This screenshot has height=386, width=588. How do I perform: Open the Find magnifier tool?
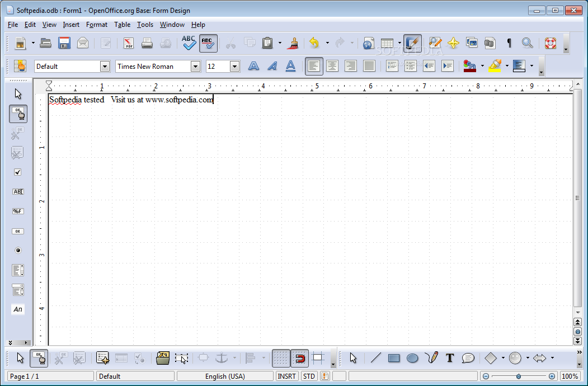pos(527,43)
